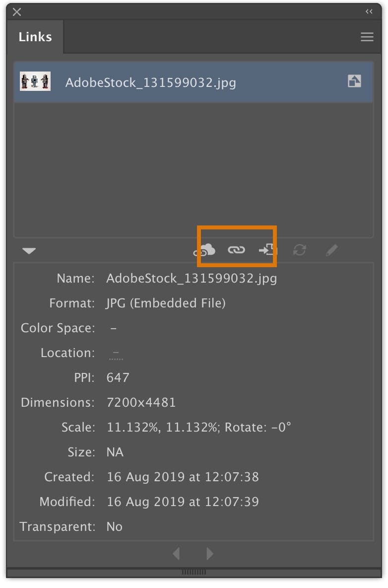Select the Links panel tab

tap(35, 37)
